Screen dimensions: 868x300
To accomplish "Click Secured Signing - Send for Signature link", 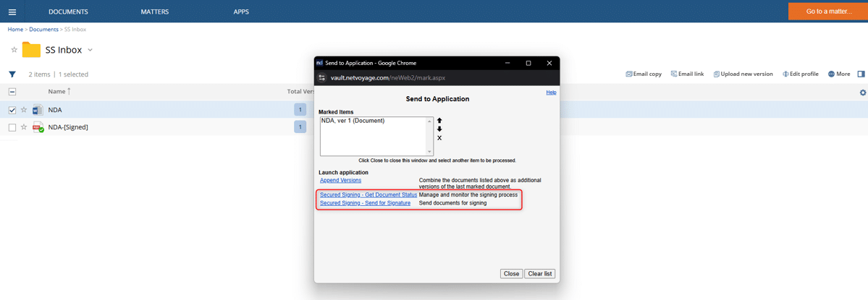I will click(x=365, y=203).
